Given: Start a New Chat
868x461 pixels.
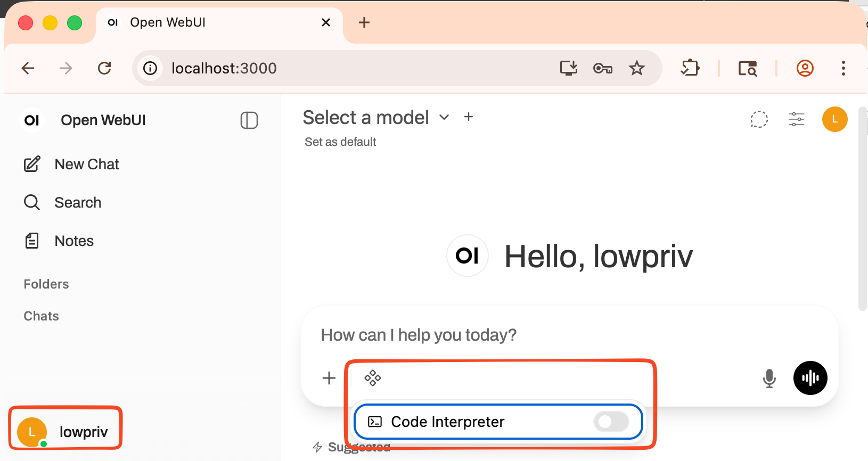Looking at the screenshot, I should pos(86,164).
